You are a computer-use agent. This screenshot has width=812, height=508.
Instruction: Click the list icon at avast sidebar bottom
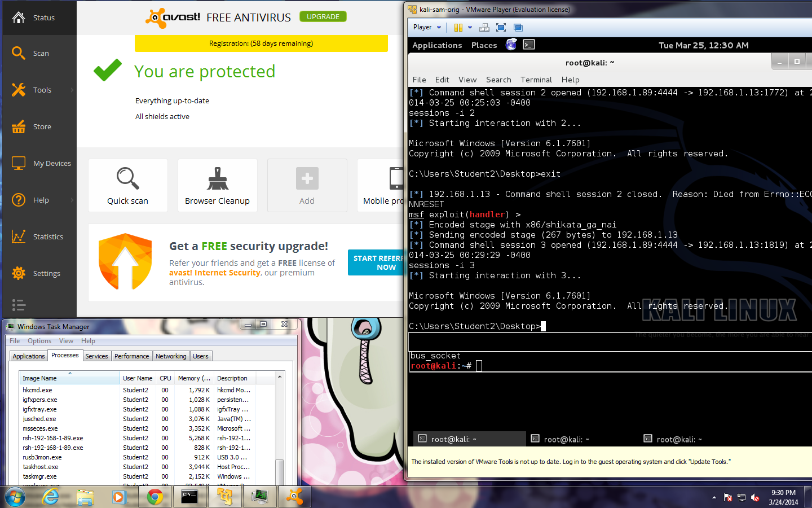click(x=19, y=305)
